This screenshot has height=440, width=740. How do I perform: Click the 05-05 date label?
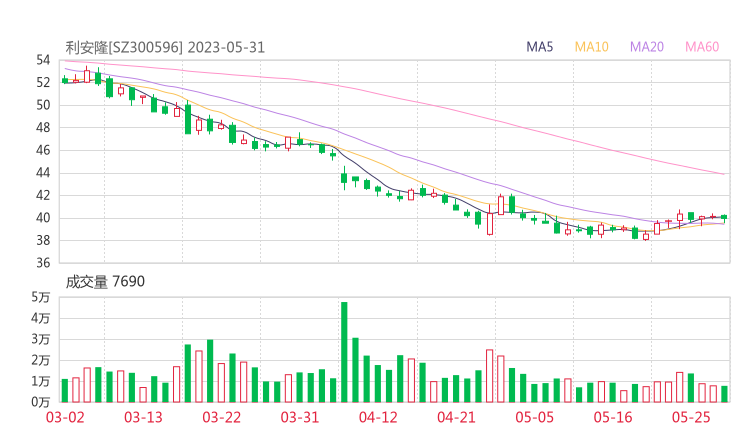[535, 417]
